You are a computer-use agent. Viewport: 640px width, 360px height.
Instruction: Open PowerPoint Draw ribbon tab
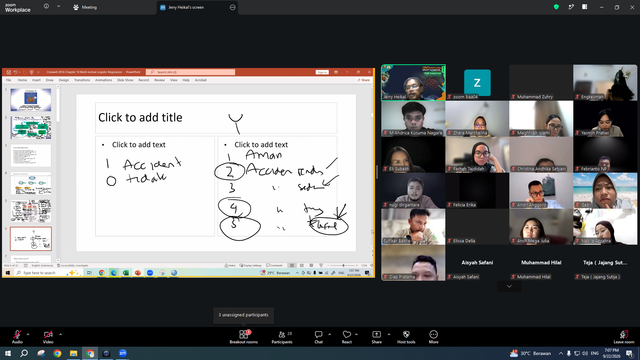[50, 80]
